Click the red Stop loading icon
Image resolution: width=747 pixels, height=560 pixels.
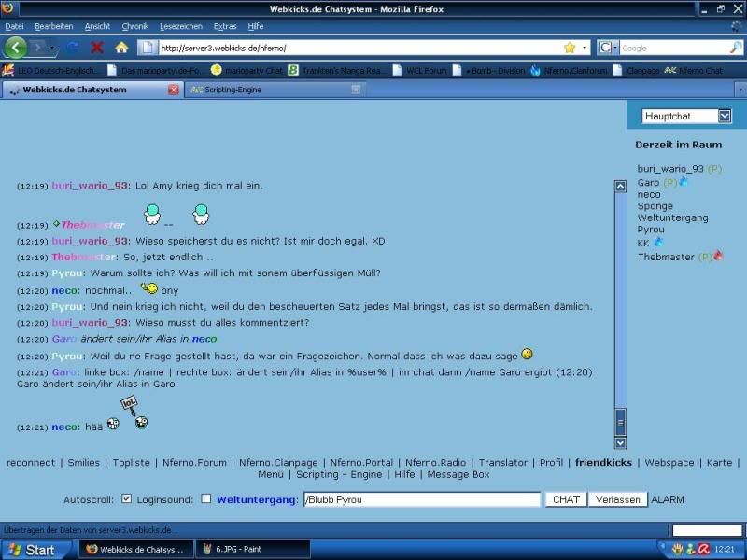tap(97, 48)
